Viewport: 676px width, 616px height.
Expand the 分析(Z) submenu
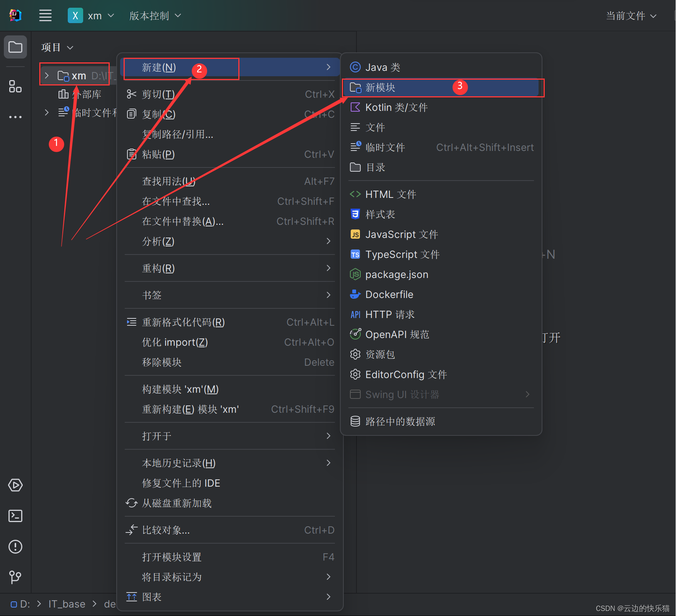point(230,241)
